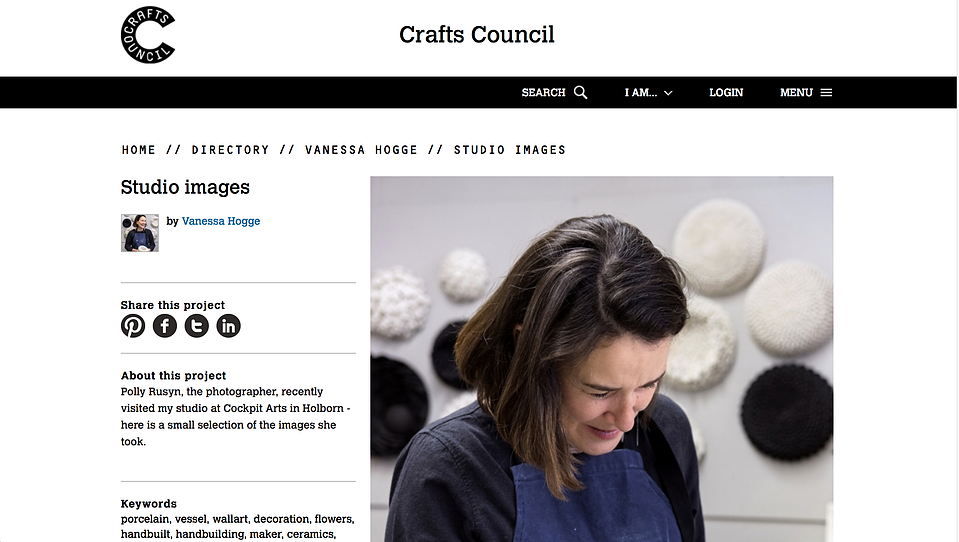Click the LOGIN nav item
Viewport: 959px width, 542px height.
coord(726,92)
